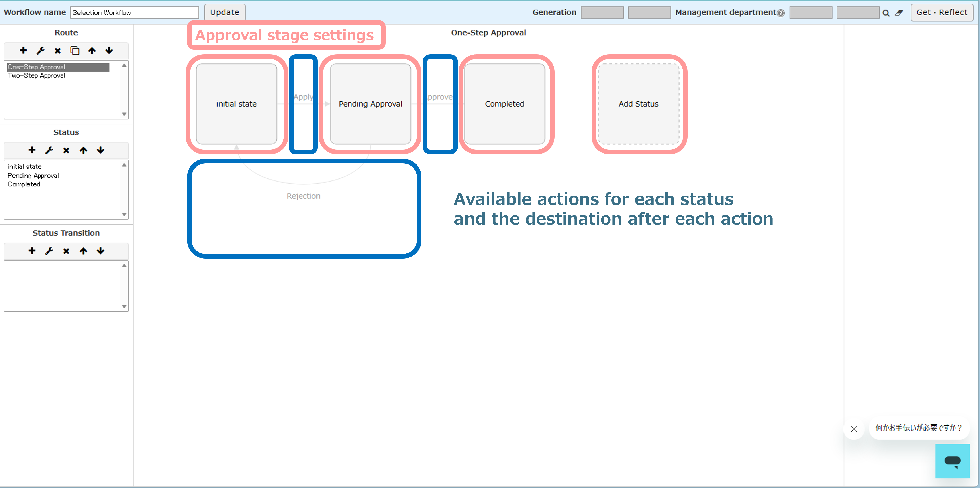This screenshot has height=488, width=980.
Task: Edit the status with the wrench icon
Action: tap(49, 150)
